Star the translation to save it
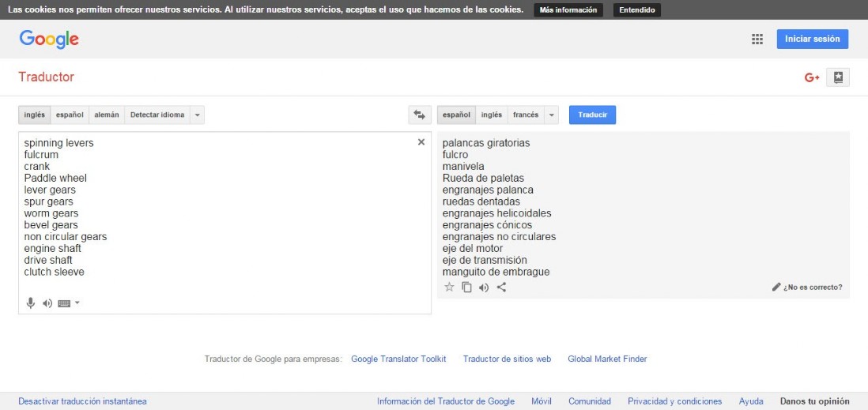 coord(449,288)
